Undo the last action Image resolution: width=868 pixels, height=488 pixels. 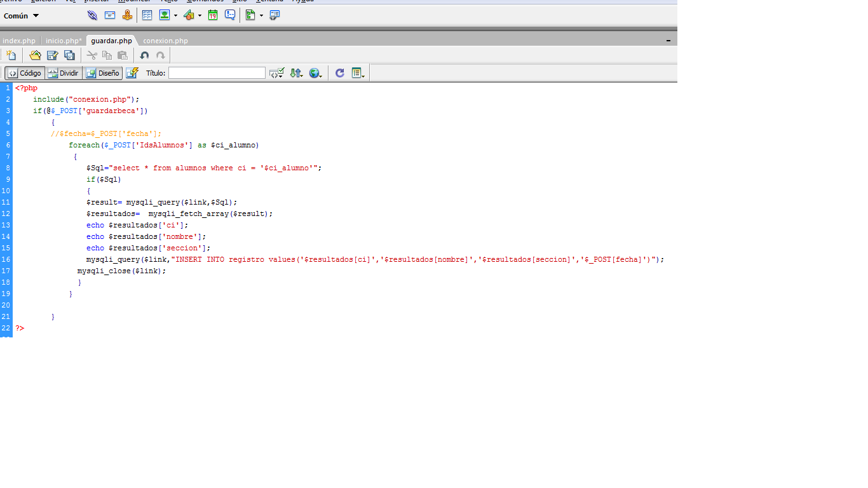tap(145, 55)
